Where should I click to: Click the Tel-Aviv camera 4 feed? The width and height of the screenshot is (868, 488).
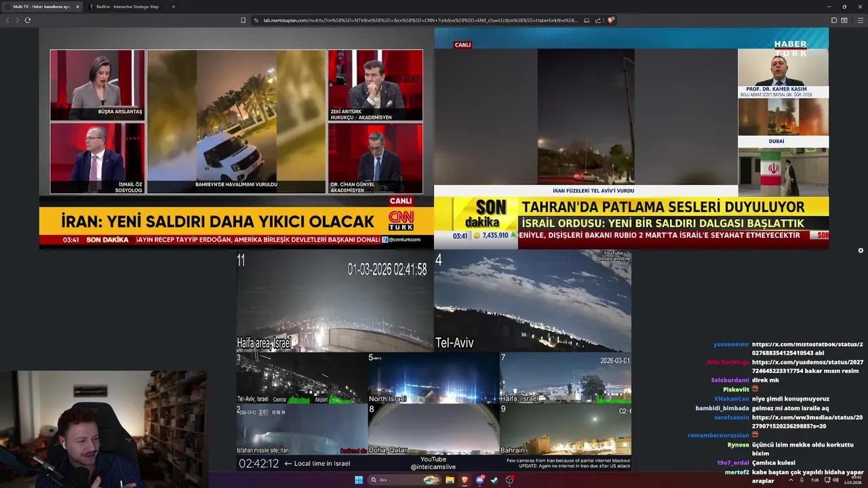532,301
